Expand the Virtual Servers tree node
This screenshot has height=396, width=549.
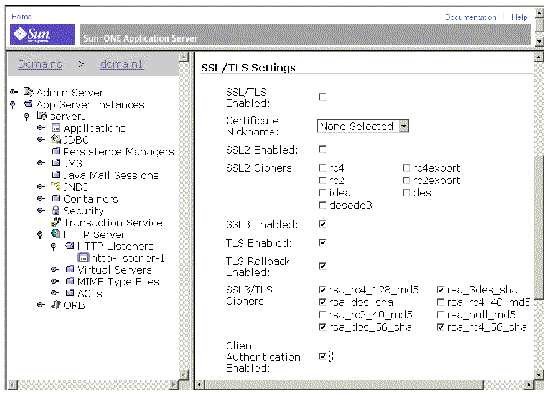(x=55, y=270)
